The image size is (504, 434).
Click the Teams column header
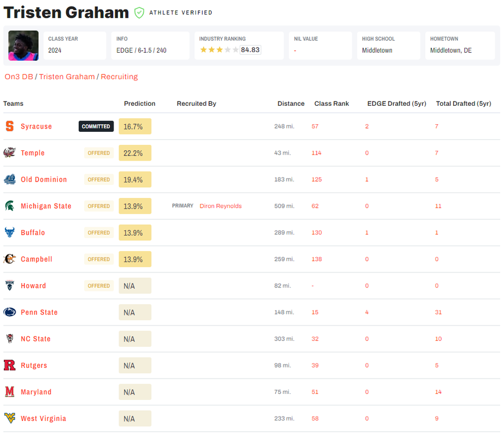click(x=13, y=104)
